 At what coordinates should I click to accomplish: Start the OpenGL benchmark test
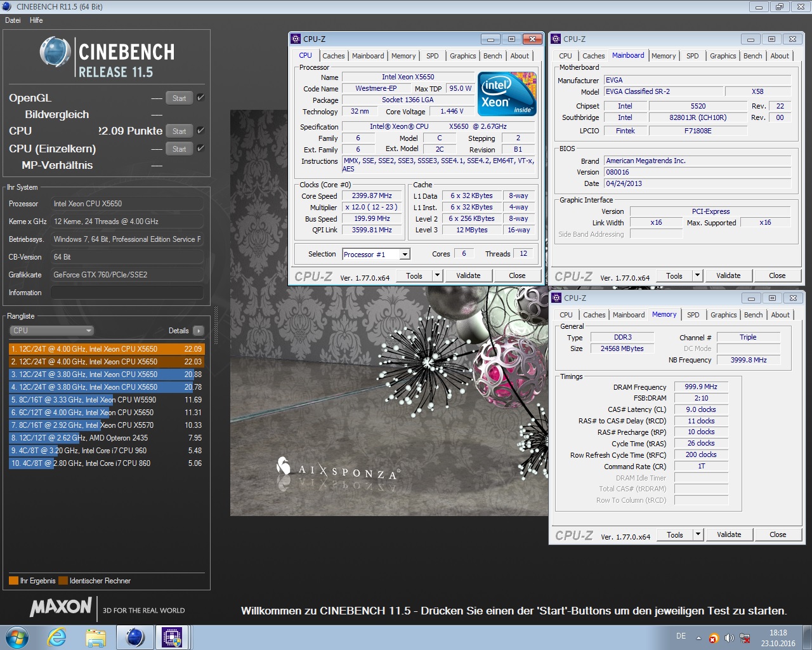(x=180, y=98)
